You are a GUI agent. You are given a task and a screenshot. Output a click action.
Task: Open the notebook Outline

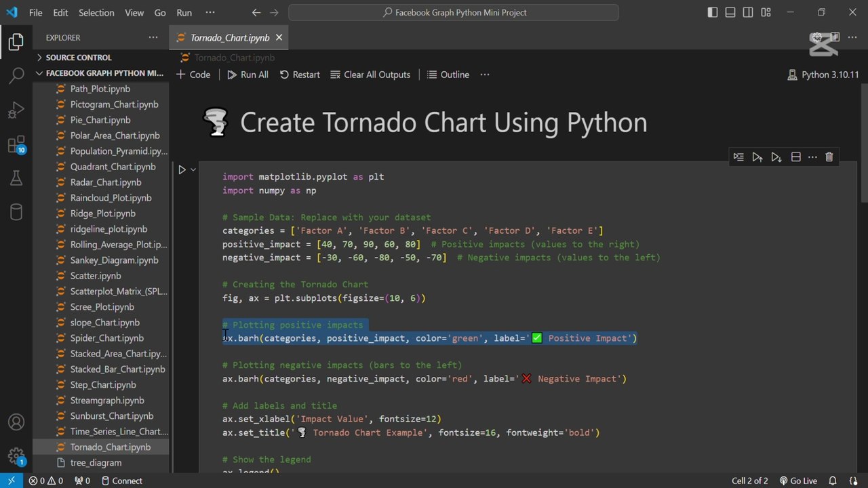448,75
